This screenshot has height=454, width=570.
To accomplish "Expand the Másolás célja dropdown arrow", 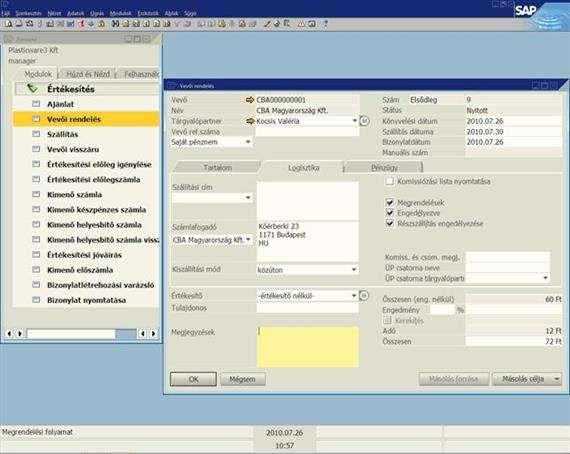I will (557, 379).
